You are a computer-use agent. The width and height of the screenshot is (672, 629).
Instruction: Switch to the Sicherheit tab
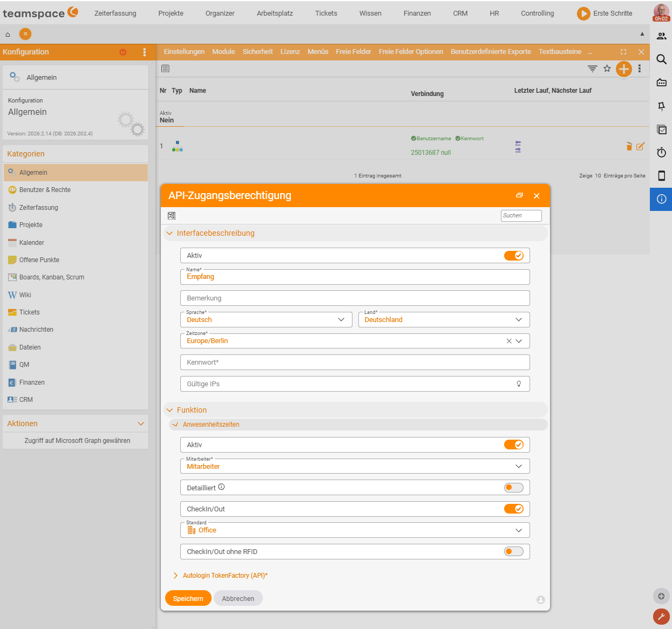pyautogui.click(x=257, y=52)
